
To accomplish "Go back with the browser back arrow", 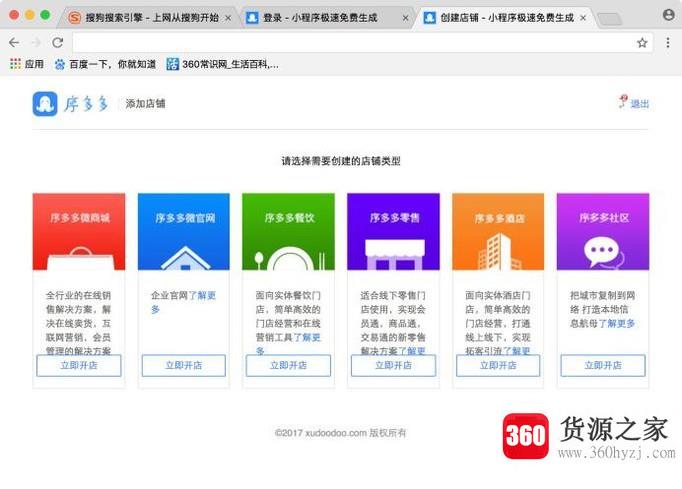I will click(14, 43).
